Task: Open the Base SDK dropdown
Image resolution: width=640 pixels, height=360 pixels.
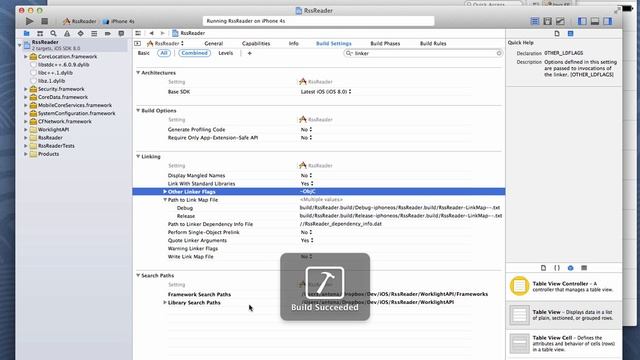Action: pos(326,92)
